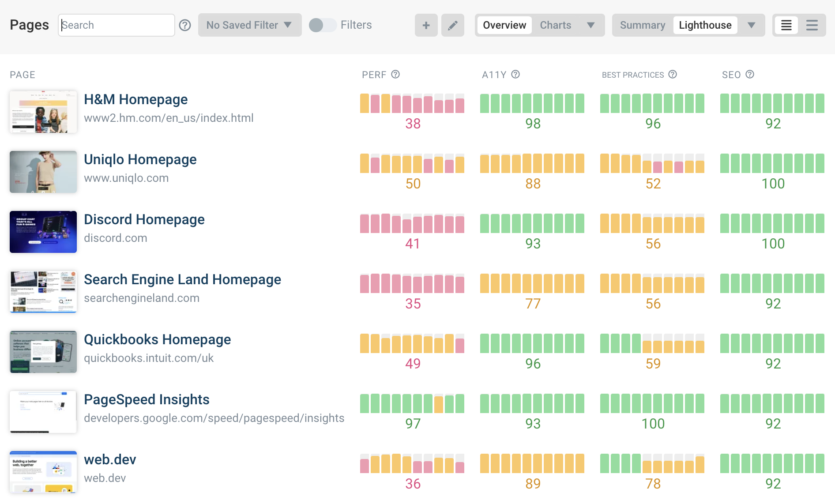Open the Search Engine Land Homepage link
The width and height of the screenshot is (835, 504).
pyautogui.click(x=183, y=280)
